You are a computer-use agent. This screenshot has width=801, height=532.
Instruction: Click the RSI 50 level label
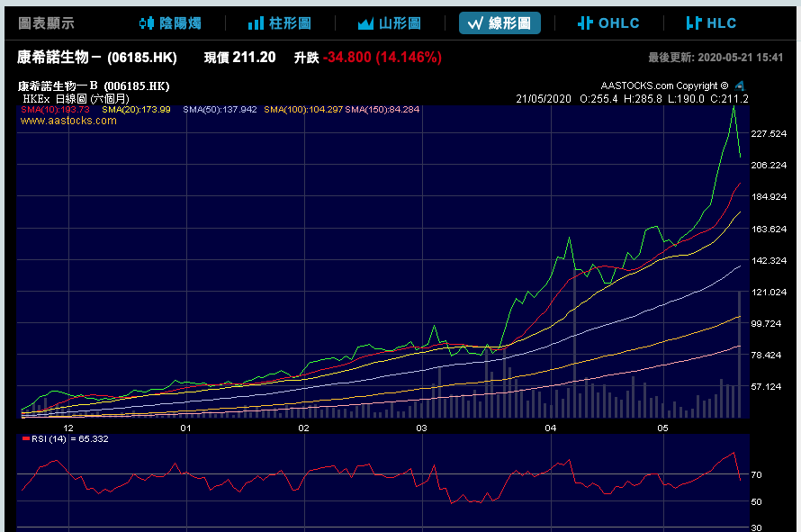[756, 502]
